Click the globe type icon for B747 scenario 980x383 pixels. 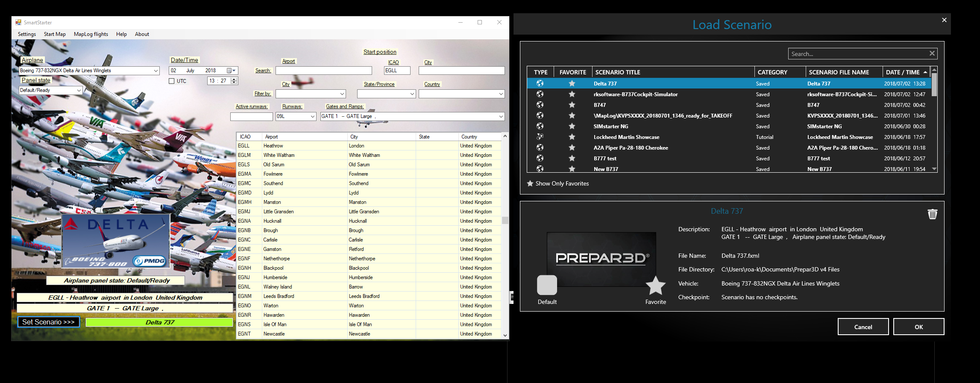pyautogui.click(x=540, y=105)
